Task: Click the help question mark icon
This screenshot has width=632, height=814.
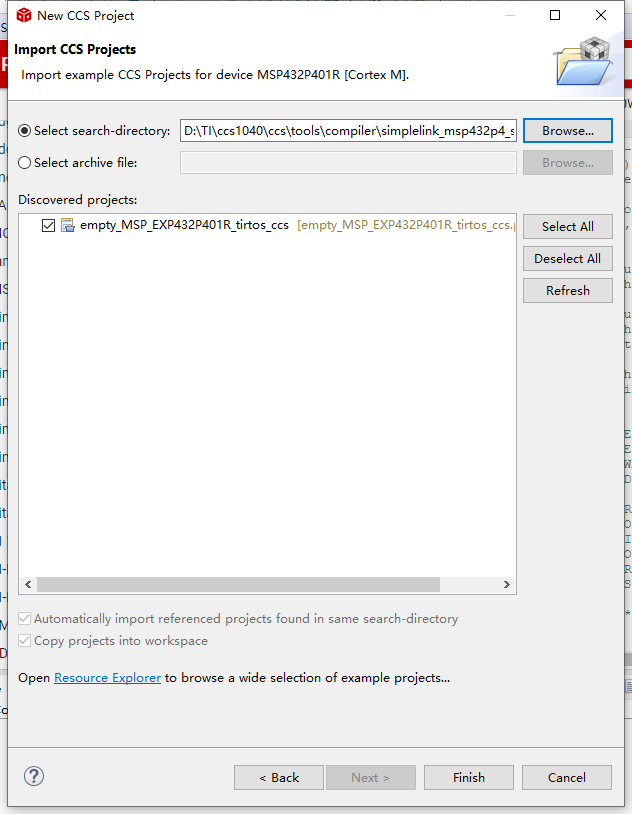Action: click(x=34, y=777)
